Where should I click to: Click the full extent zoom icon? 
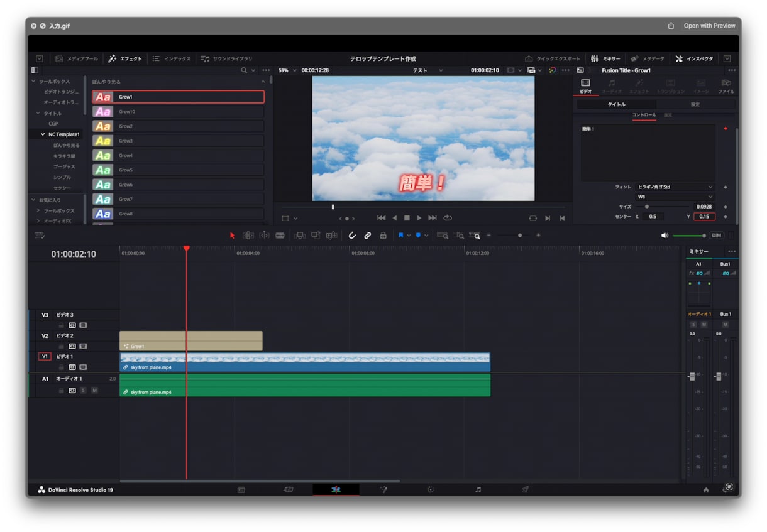(x=443, y=236)
